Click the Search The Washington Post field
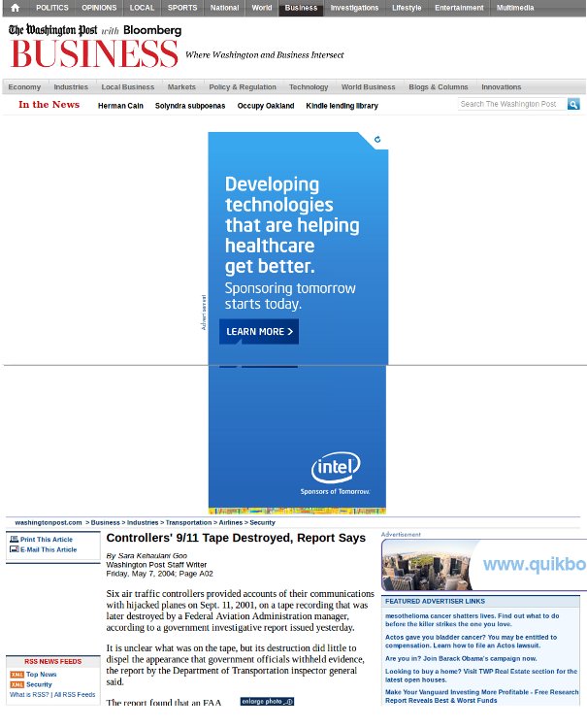Viewport: 587px width, 728px height. point(512,104)
